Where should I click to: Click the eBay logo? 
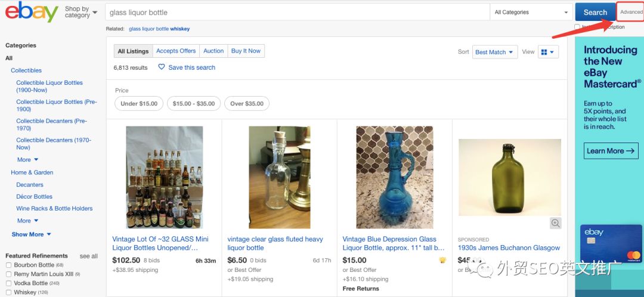[31, 12]
